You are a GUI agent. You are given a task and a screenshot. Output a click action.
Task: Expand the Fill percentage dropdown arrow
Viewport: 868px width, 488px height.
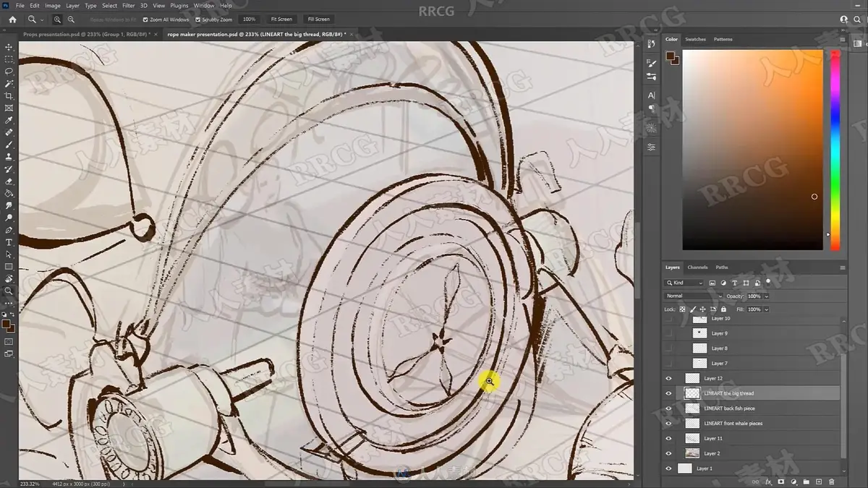766,309
